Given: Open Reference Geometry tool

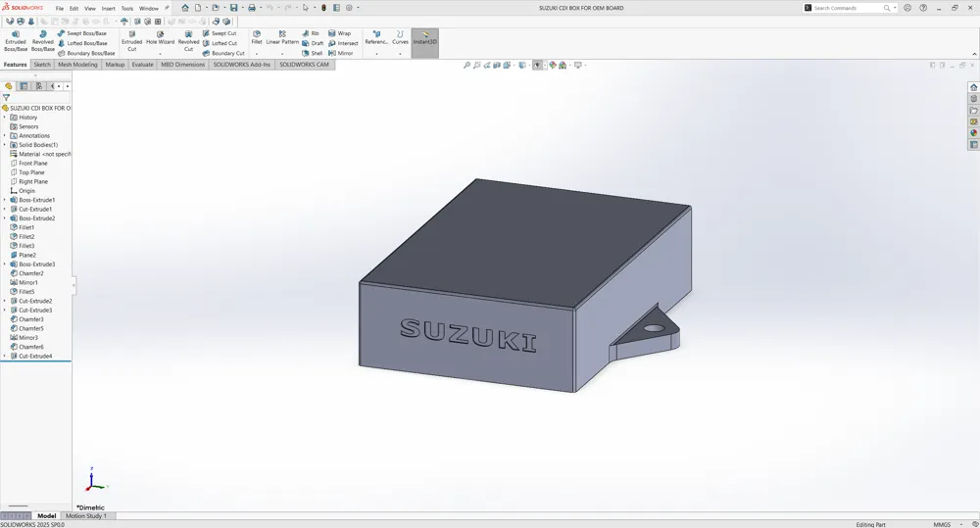Looking at the screenshot, I should tap(376, 37).
